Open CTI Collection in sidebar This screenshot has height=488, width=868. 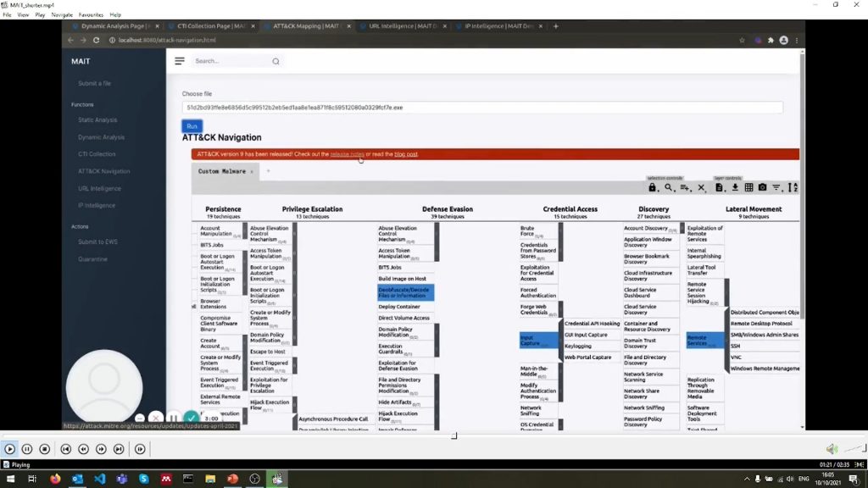point(97,154)
